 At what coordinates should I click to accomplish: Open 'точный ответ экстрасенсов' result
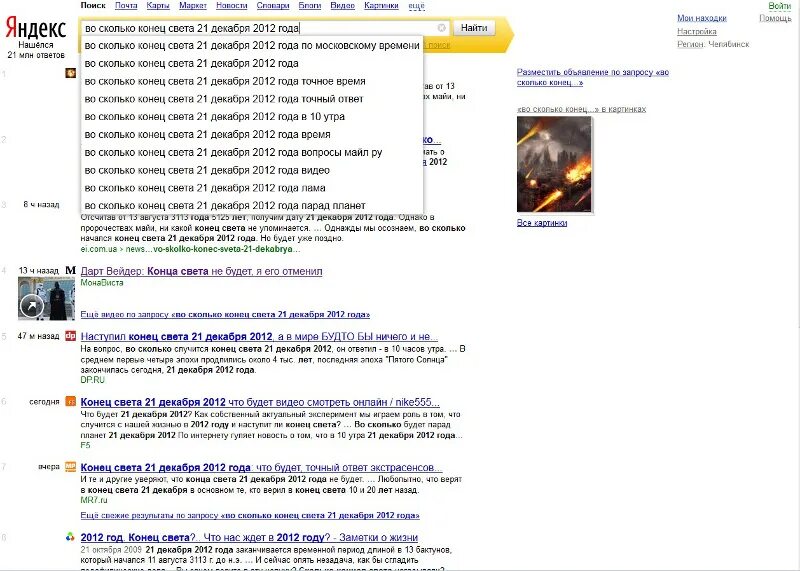[x=261, y=467]
